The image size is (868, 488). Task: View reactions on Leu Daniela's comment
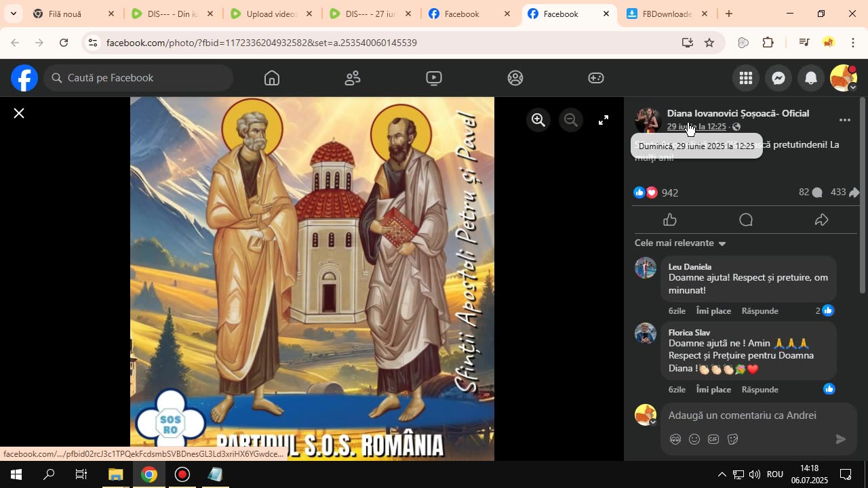click(825, 310)
